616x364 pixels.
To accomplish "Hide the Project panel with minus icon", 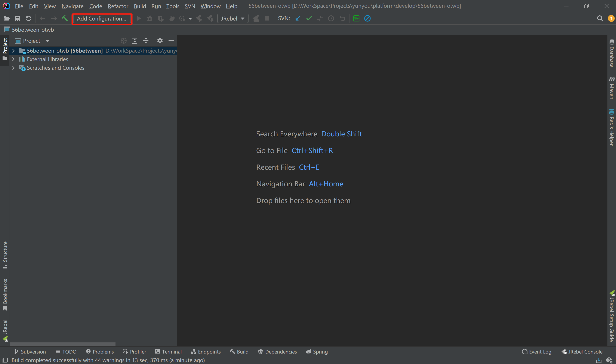I will (x=171, y=41).
